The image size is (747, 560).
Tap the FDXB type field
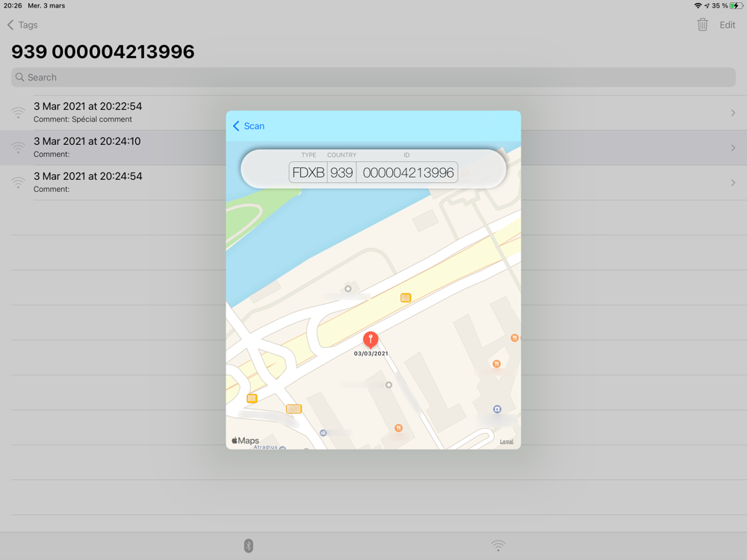309,172
